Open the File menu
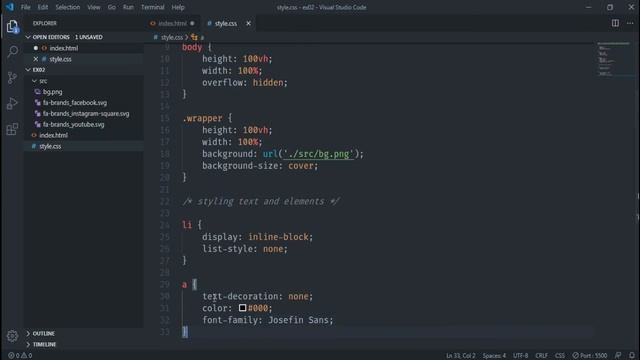This screenshot has width=640, height=360. pyautogui.click(x=25, y=7)
